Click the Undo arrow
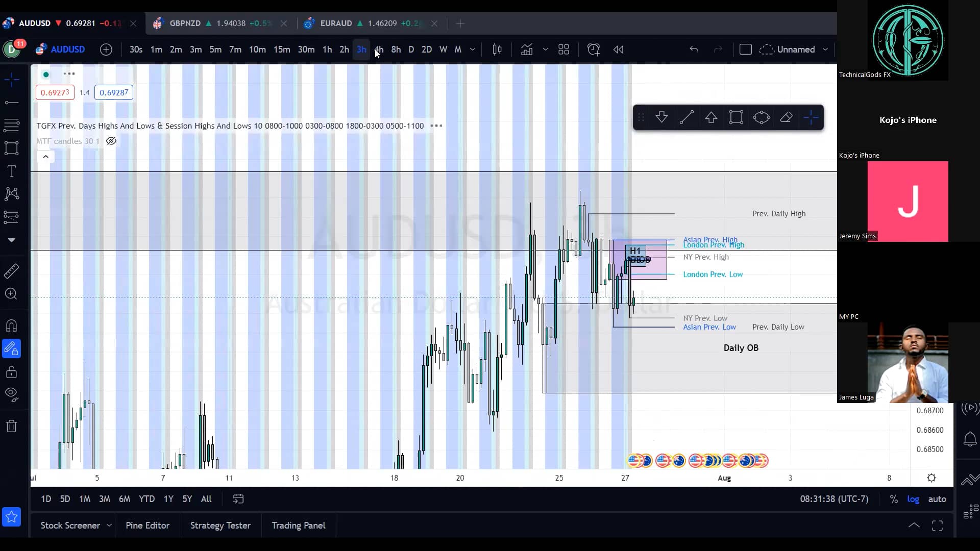This screenshot has height=551, width=980. click(694, 49)
